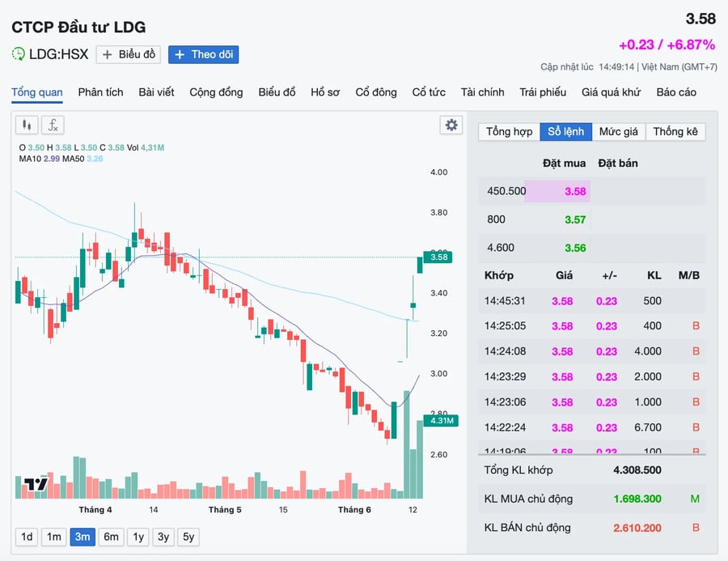Viewport: 728px width, 561px height.
Task: Set chart range to 3y
Action: (x=163, y=537)
